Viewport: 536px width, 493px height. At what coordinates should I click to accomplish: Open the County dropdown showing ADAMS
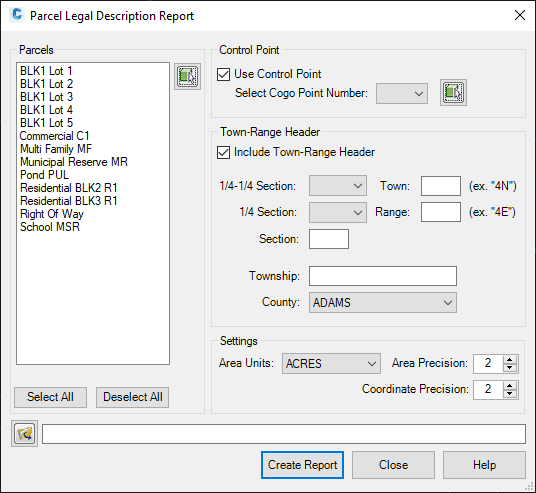pos(383,303)
